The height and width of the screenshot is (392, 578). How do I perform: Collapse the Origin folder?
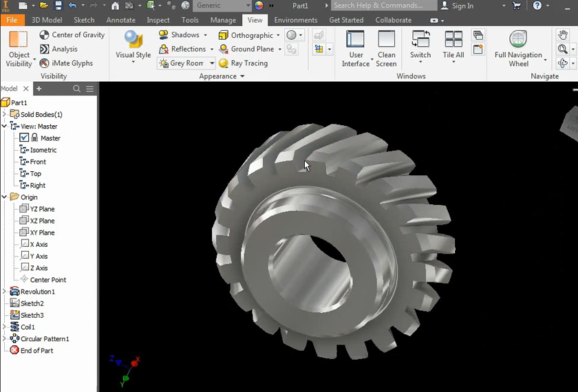coord(5,197)
